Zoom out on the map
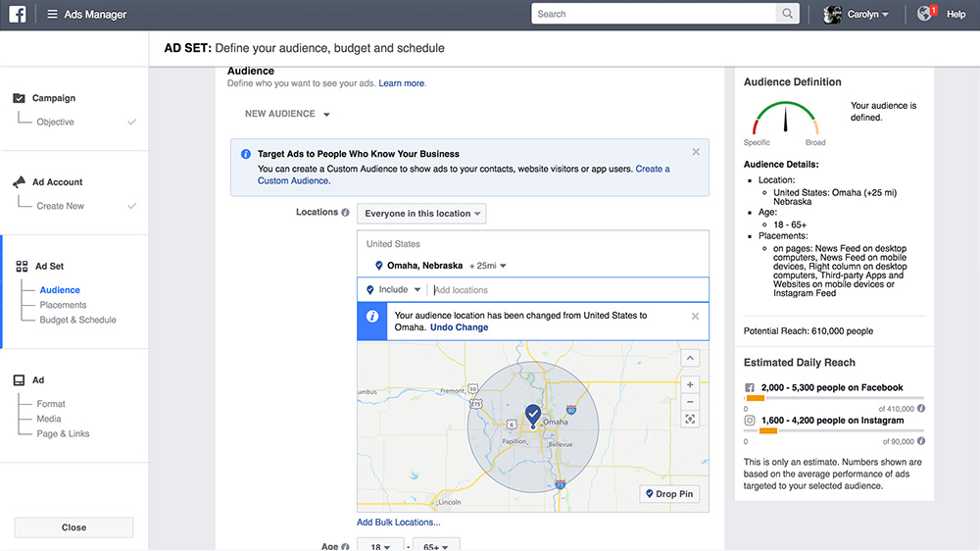This screenshot has height=551, width=980. pos(690,402)
